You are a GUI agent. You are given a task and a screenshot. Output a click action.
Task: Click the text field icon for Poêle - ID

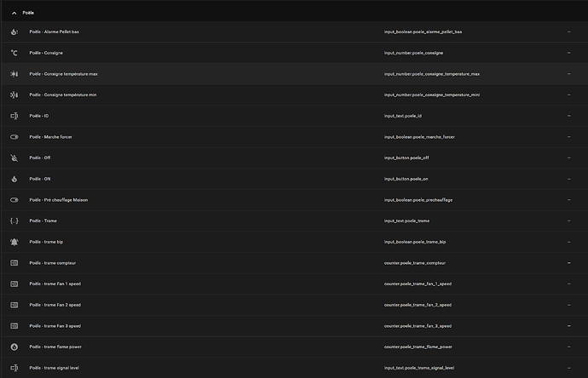click(x=14, y=116)
